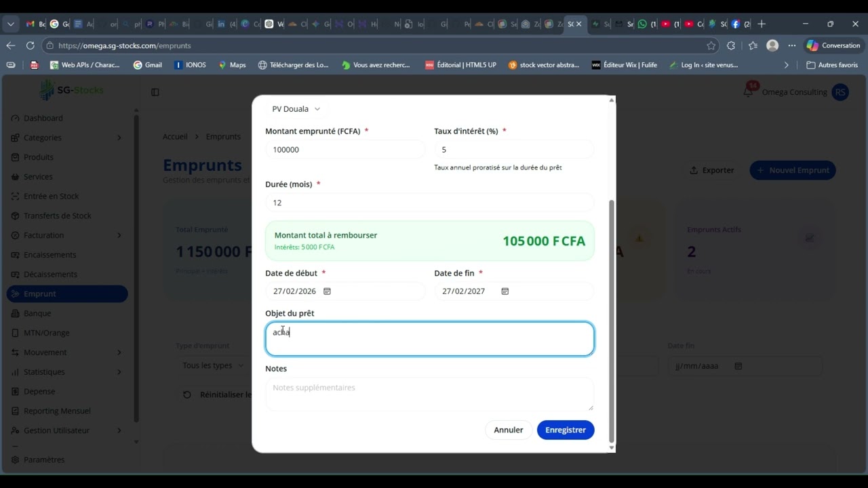The height and width of the screenshot is (488, 868).
Task: Open the PV Douala dropdown
Action: point(296,109)
